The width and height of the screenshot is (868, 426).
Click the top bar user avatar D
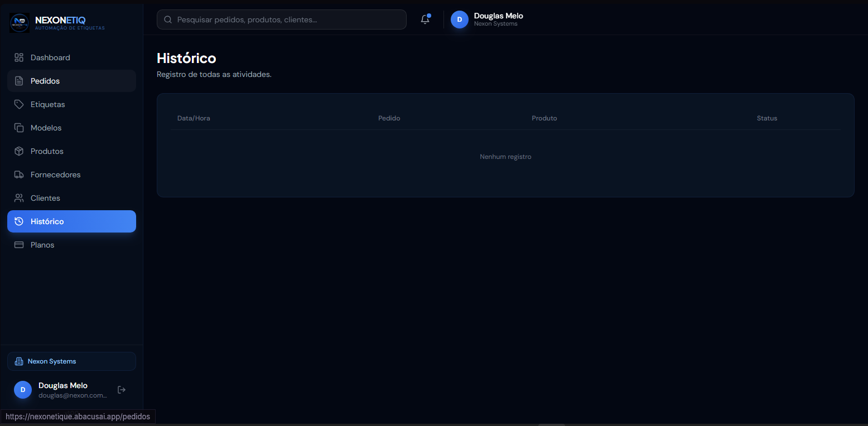pos(460,20)
